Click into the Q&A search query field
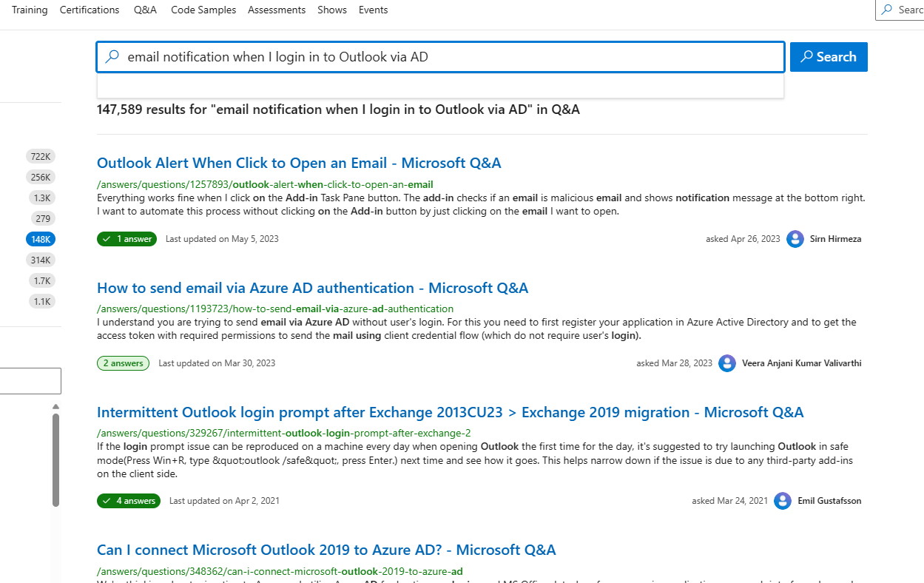Screen dimensions: 924x583 440,57
